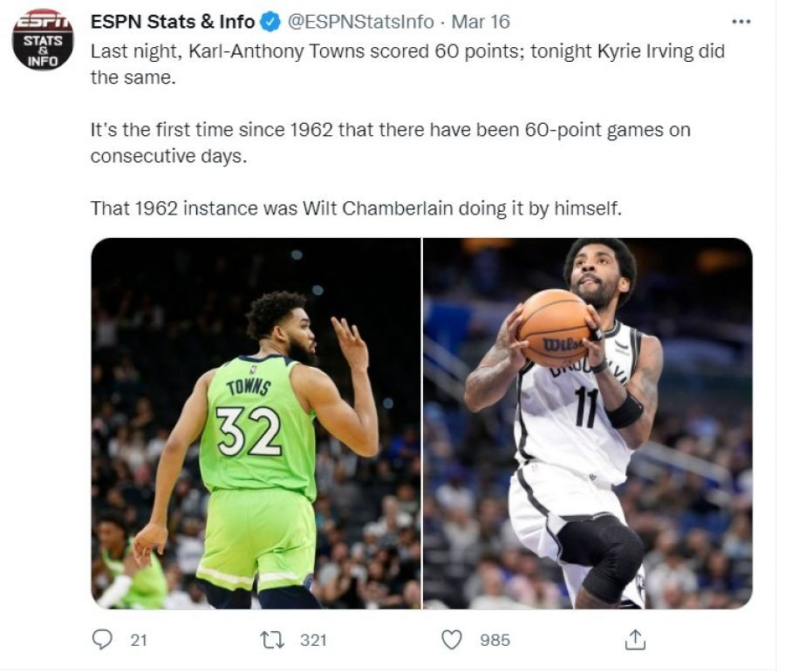
Task: Click the retweet count 321
Action: (313, 641)
